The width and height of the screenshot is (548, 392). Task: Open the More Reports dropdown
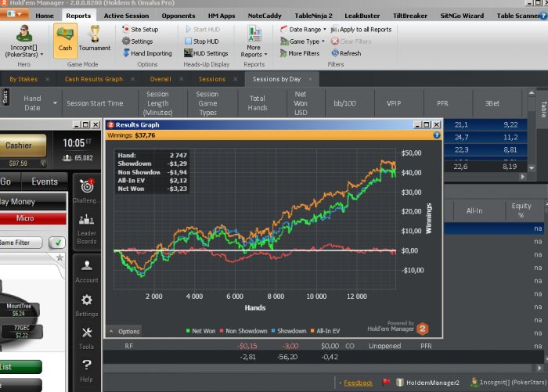(x=254, y=41)
